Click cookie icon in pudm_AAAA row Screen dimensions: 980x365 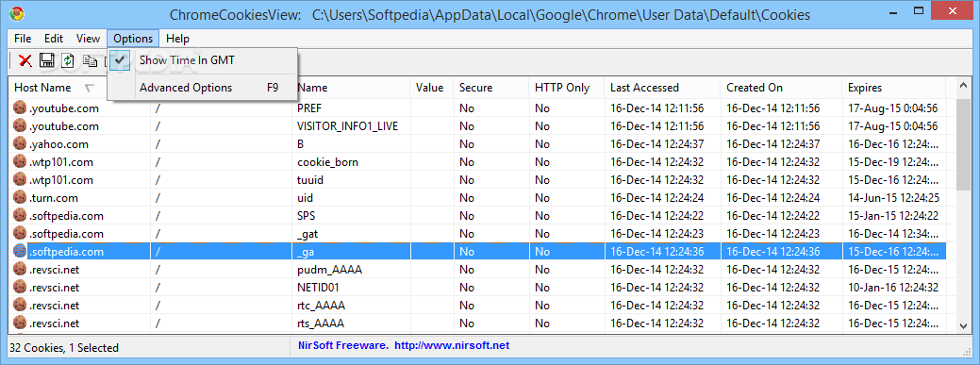click(21, 270)
